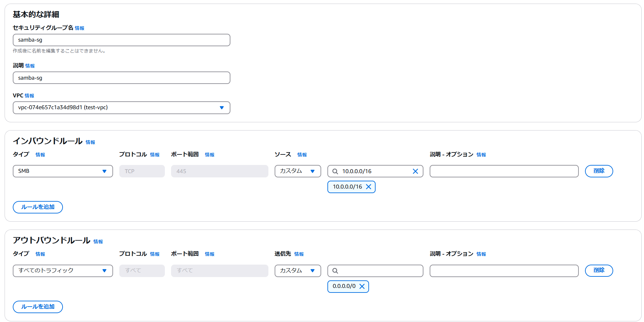Screen dimensions: 644x322
Task: Delete the outbound all-traffic rule
Action: [x=599, y=271]
